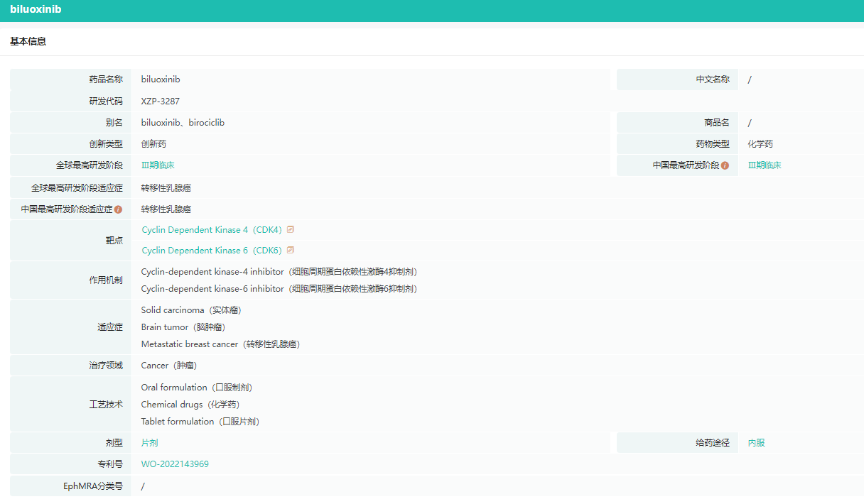Open Cyclin Dependent Kinase 6 target link
This screenshot has width=864, height=504.
[x=212, y=251]
